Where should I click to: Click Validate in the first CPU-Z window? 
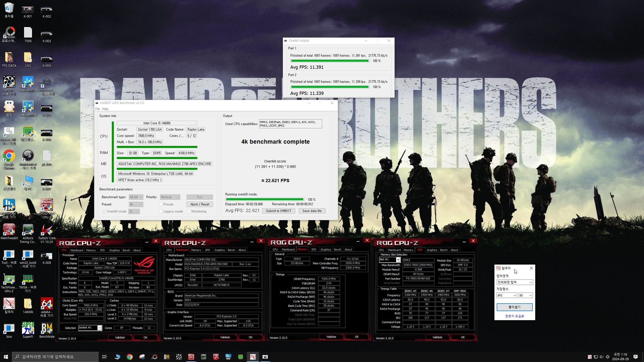tap(120, 338)
